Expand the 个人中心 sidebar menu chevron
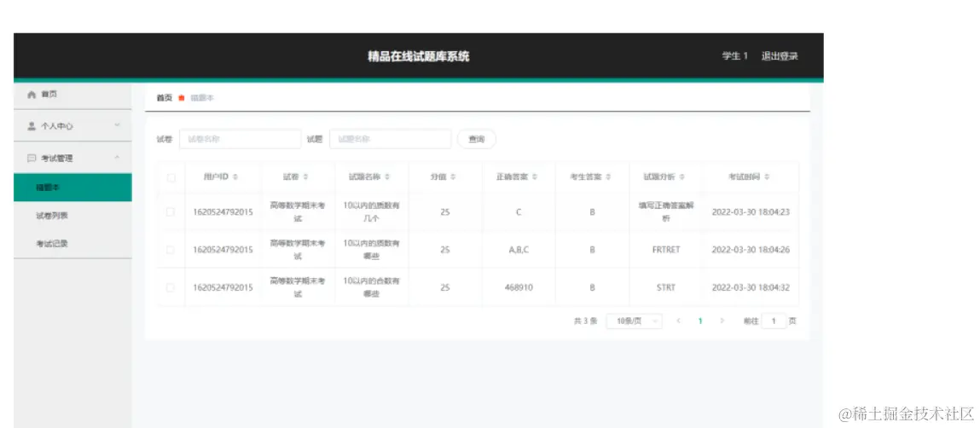The width and height of the screenshot is (980, 428). point(117,125)
